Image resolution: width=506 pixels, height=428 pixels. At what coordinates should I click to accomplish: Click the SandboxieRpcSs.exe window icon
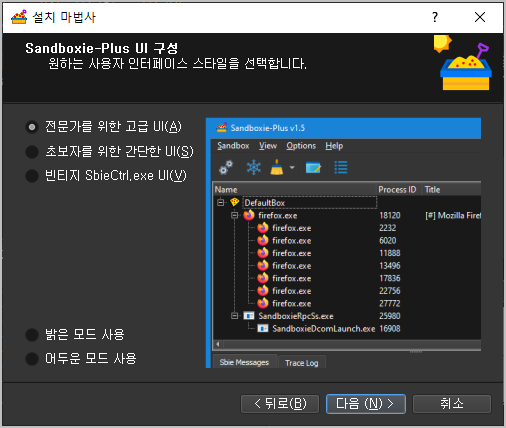pos(249,316)
